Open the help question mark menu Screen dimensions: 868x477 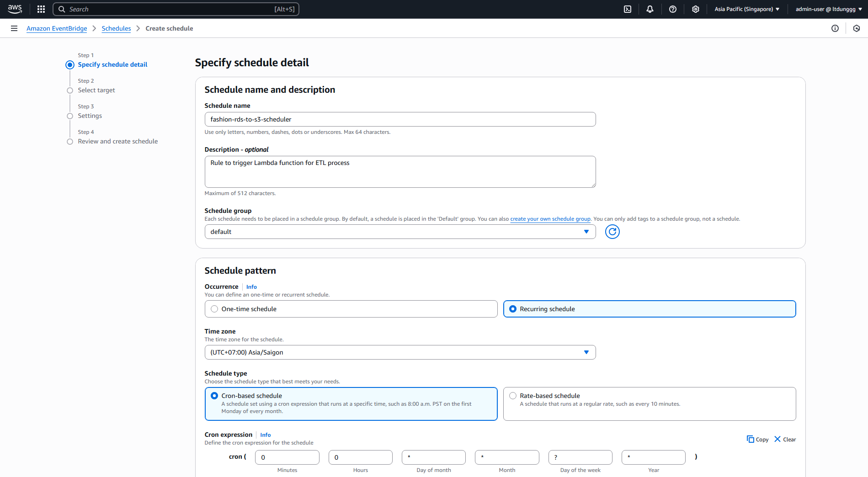click(x=673, y=9)
